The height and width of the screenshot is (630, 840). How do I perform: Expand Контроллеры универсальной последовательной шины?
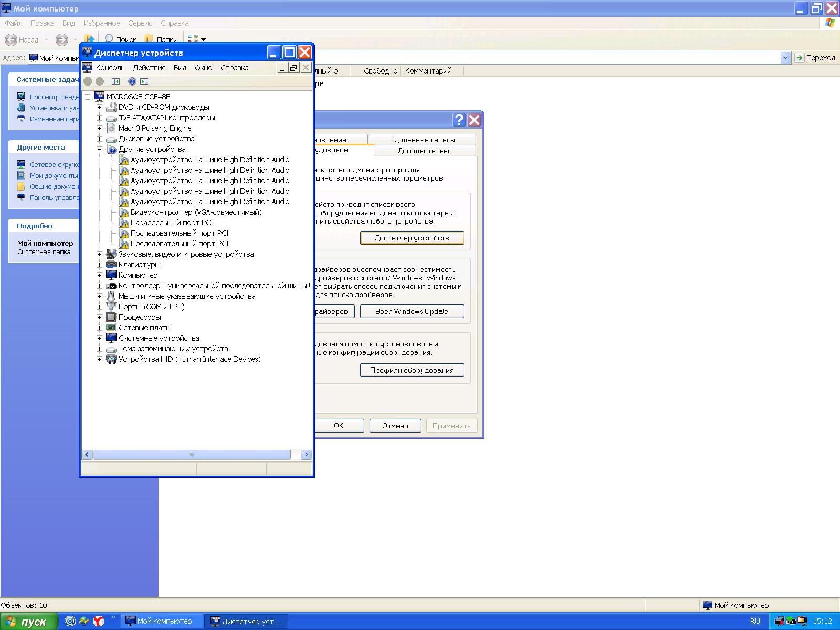99,286
